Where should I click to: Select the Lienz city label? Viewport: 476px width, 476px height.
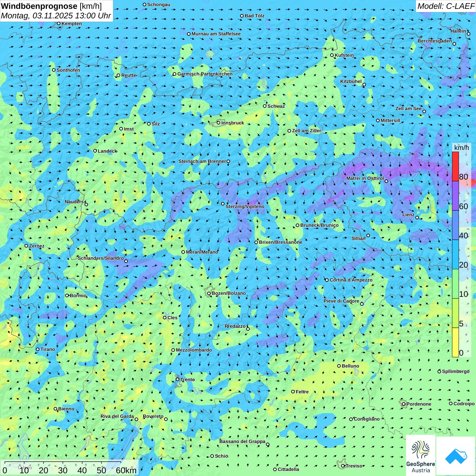tap(408, 215)
